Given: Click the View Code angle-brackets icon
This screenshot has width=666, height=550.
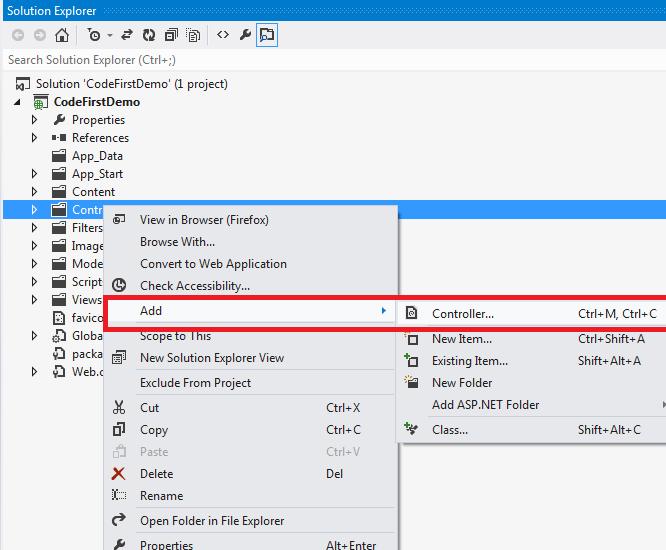Looking at the screenshot, I should point(222,35).
